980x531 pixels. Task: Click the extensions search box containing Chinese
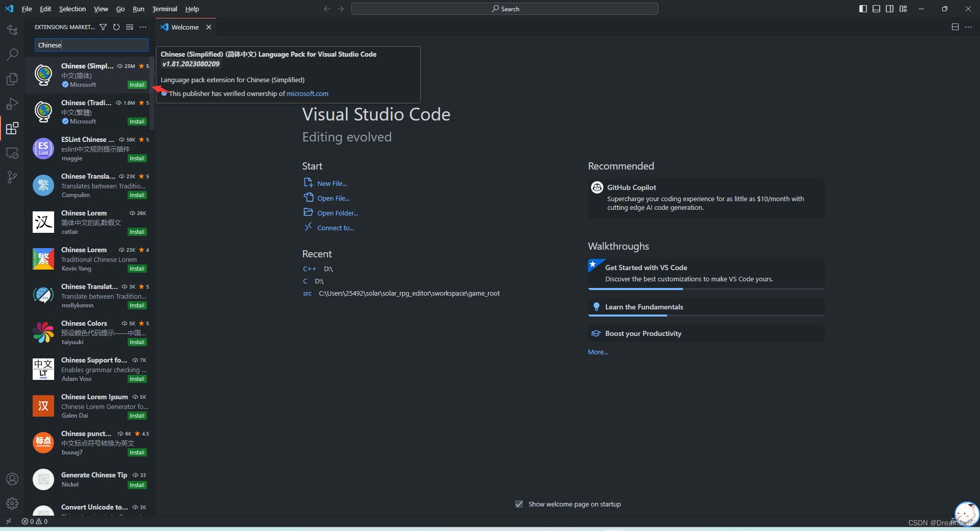click(91, 45)
